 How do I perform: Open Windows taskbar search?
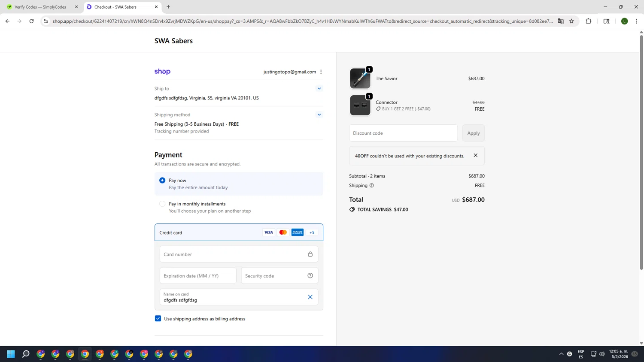pos(26,354)
